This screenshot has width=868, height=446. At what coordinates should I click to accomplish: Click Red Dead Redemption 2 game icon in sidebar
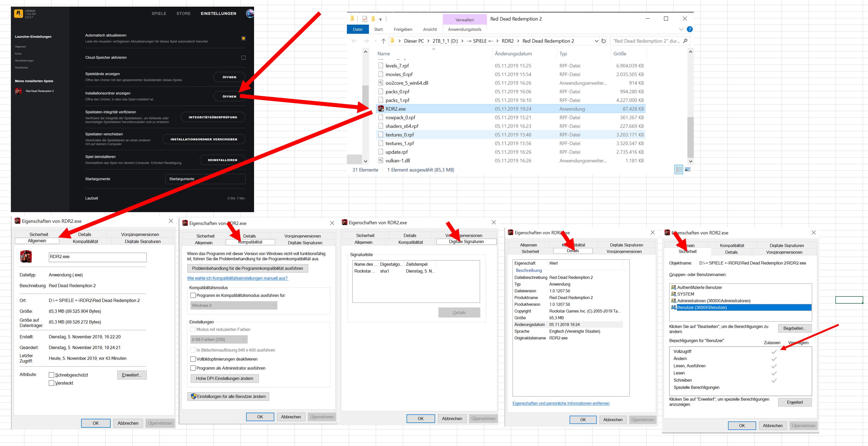coord(19,91)
